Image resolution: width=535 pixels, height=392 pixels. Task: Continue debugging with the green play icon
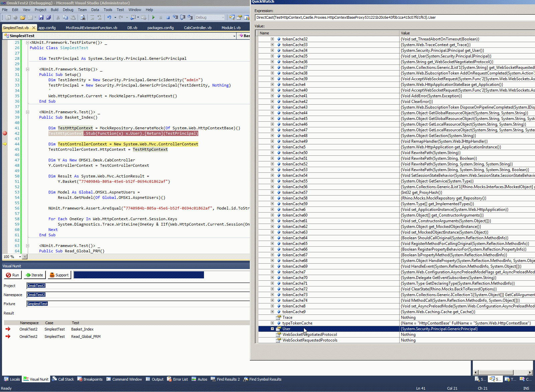[x=153, y=17]
